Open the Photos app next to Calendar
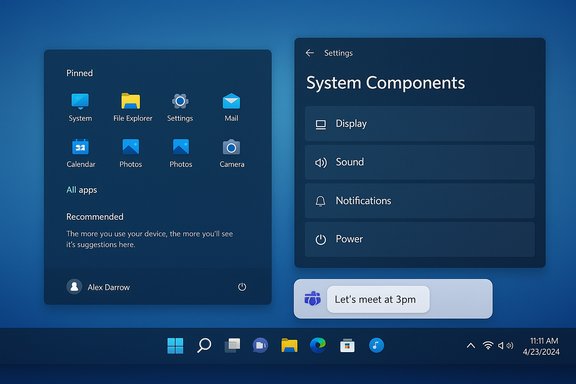576x384 pixels. (x=130, y=153)
